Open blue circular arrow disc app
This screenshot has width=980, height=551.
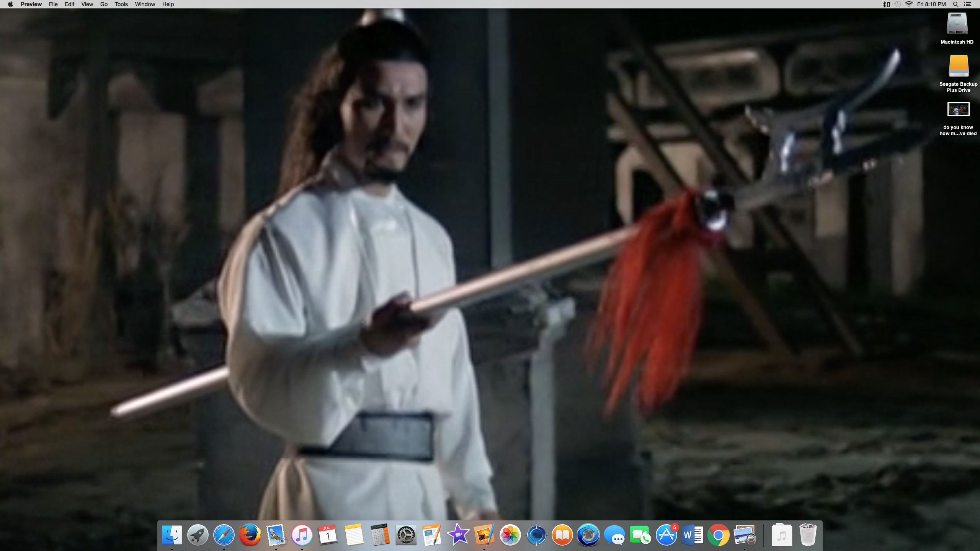coord(588,535)
